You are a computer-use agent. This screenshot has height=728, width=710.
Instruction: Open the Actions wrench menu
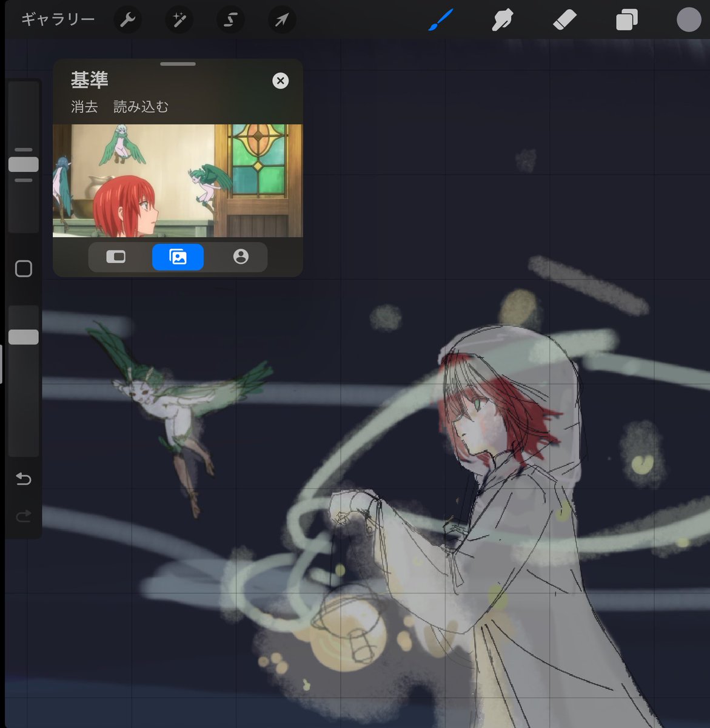click(x=127, y=20)
